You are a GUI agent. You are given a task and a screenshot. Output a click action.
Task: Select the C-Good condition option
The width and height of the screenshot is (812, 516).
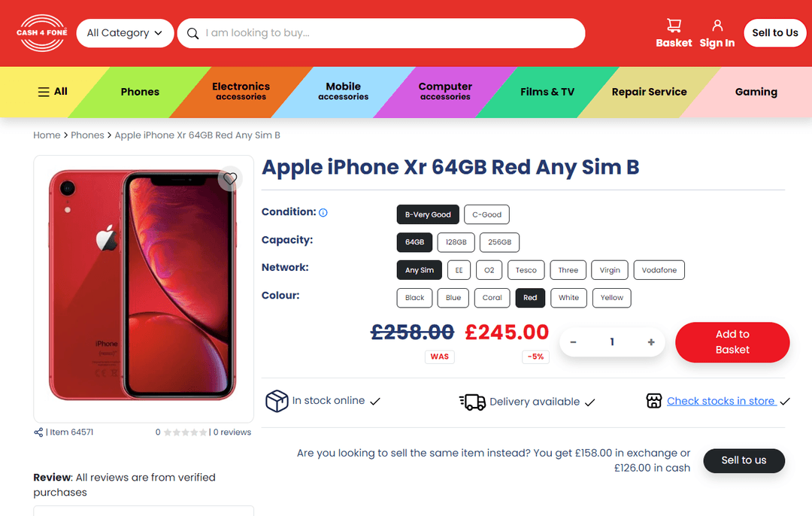pyautogui.click(x=486, y=214)
